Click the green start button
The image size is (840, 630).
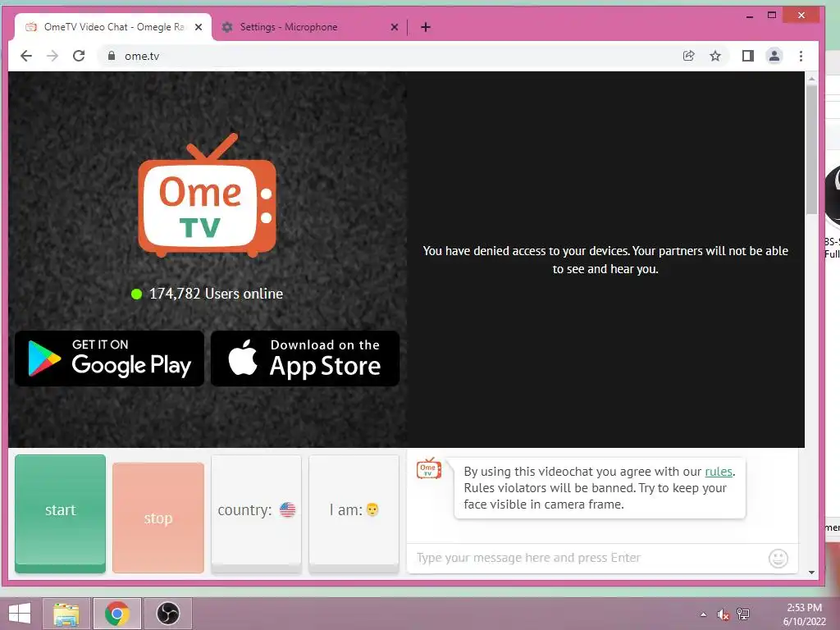(60, 514)
